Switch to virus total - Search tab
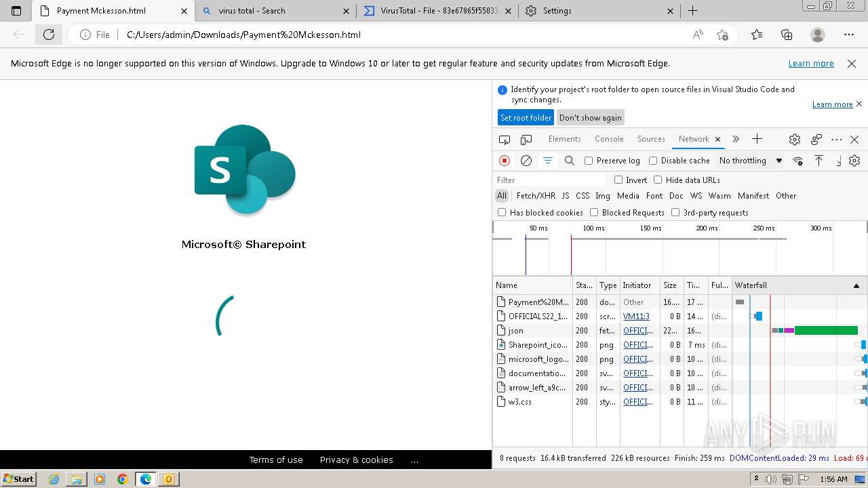 pyautogui.click(x=275, y=11)
